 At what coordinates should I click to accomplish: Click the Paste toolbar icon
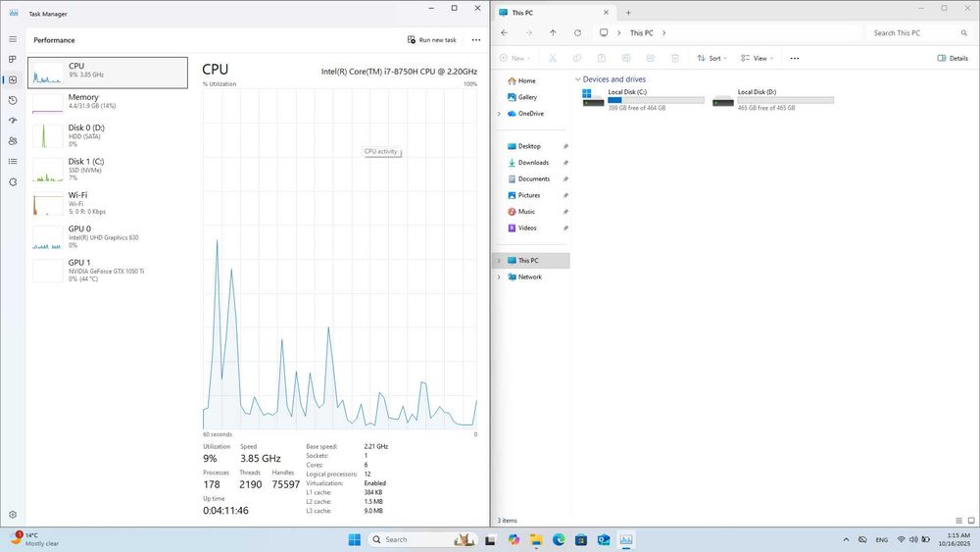602,58
